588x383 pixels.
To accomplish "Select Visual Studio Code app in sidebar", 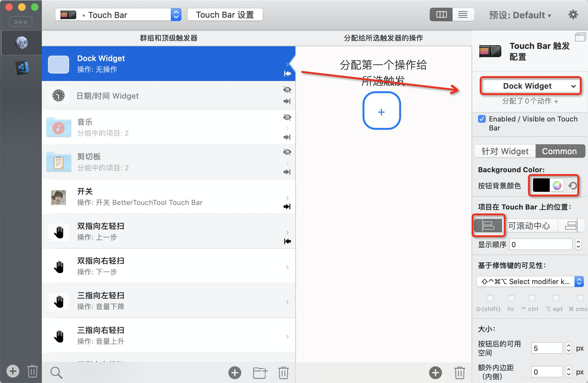I will 22,68.
